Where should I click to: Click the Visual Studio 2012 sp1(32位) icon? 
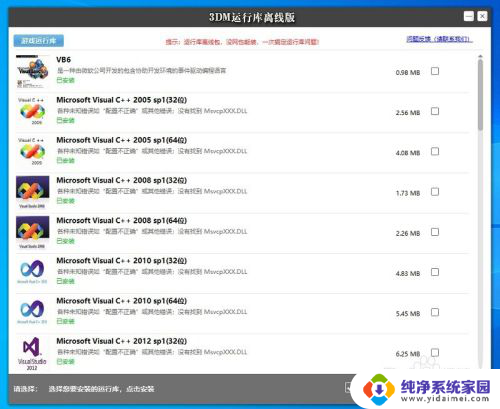(x=32, y=353)
